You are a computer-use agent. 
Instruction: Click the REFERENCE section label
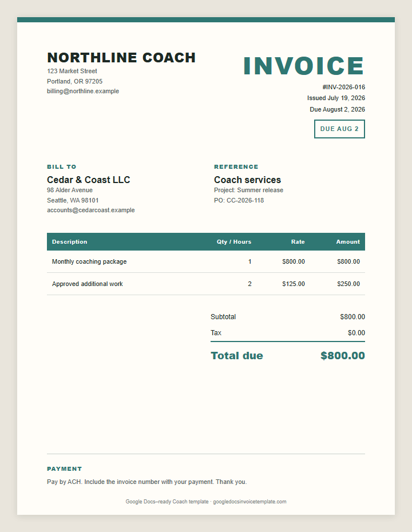pyautogui.click(x=236, y=166)
